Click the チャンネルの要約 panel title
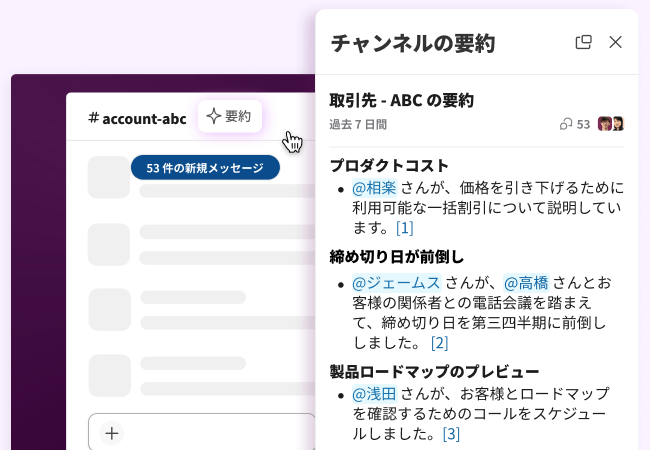This screenshot has height=450, width=650. 413,43
